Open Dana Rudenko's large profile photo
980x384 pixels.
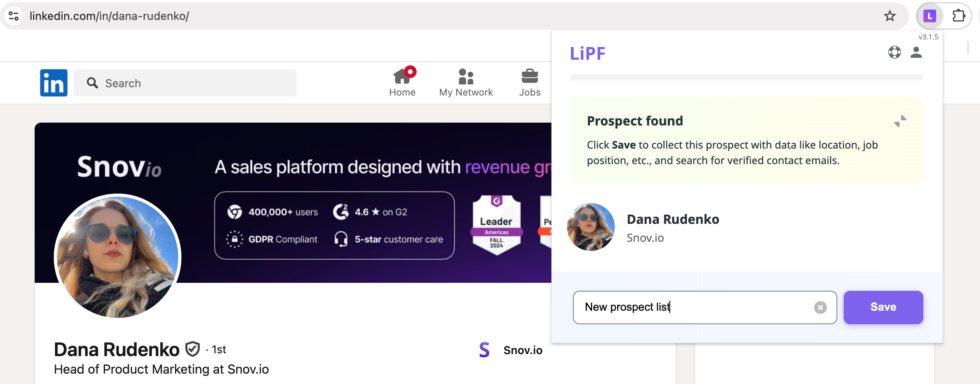(118, 256)
